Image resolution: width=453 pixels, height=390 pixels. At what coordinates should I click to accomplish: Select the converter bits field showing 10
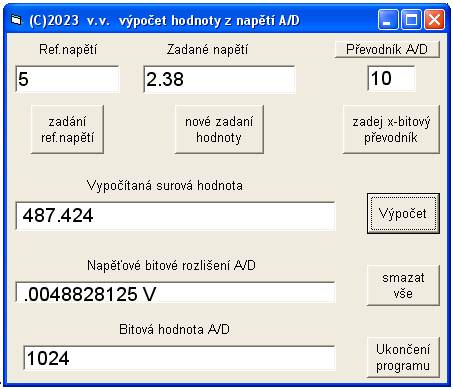392,78
